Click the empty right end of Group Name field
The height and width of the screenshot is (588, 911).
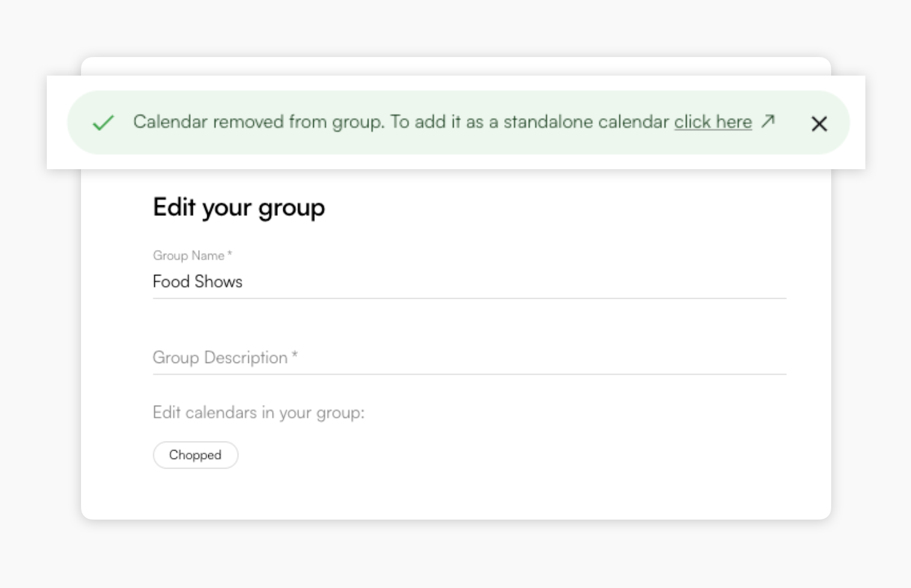coord(720,281)
